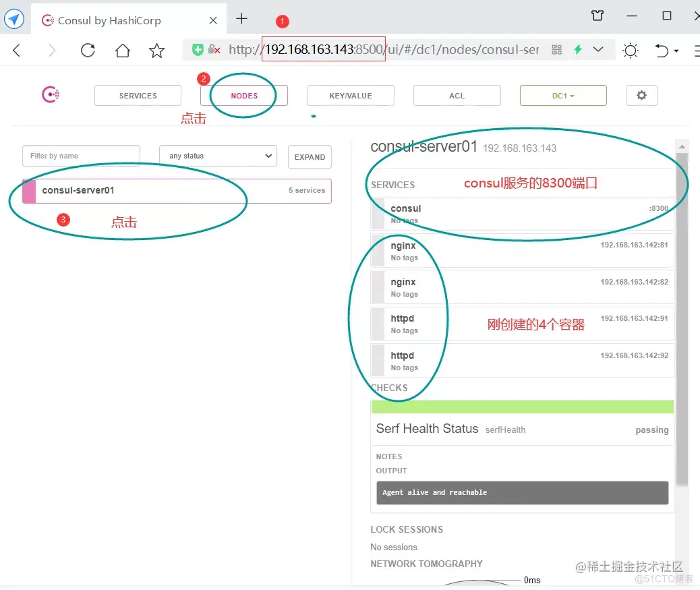Close the Consul by HashiCorp tab
This screenshot has height=590, width=700.
click(213, 20)
